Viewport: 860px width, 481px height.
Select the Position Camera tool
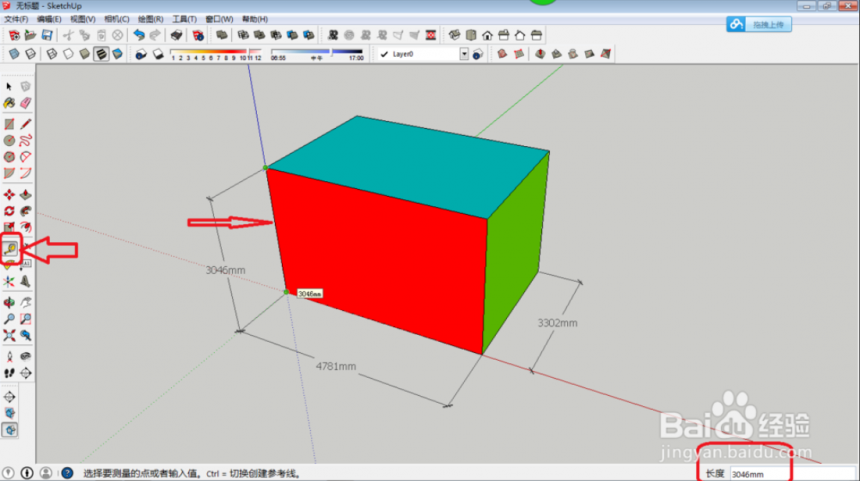9,356
